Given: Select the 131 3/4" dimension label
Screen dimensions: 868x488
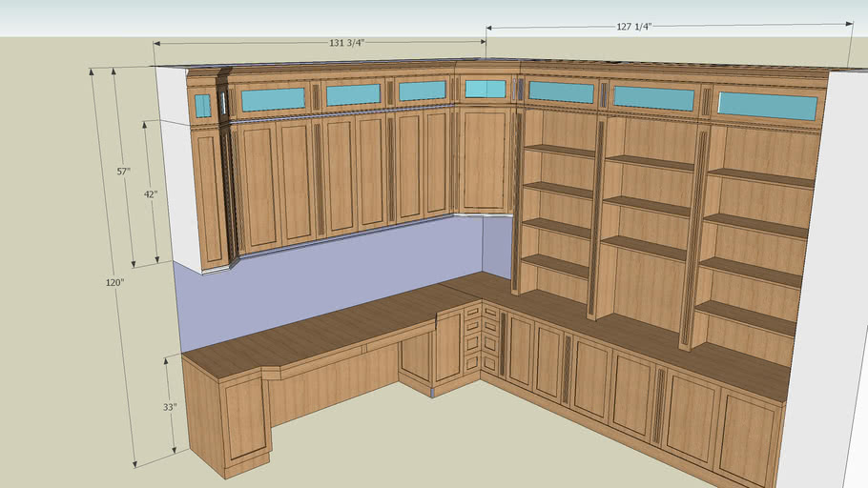Looking at the screenshot, I should coord(347,43).
